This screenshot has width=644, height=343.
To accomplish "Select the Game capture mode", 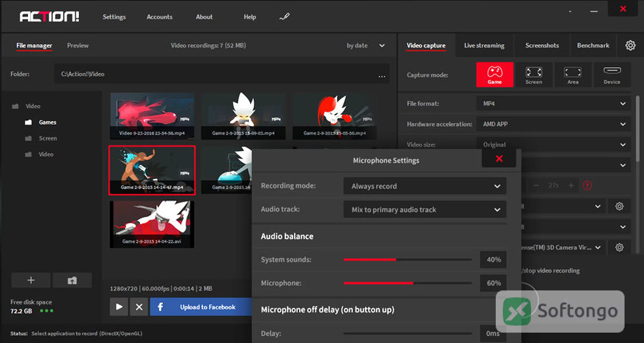I will [494, 75].
